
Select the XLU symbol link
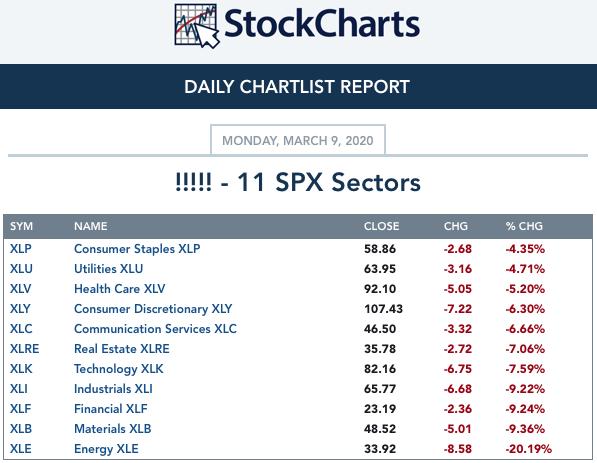[21, 269]
